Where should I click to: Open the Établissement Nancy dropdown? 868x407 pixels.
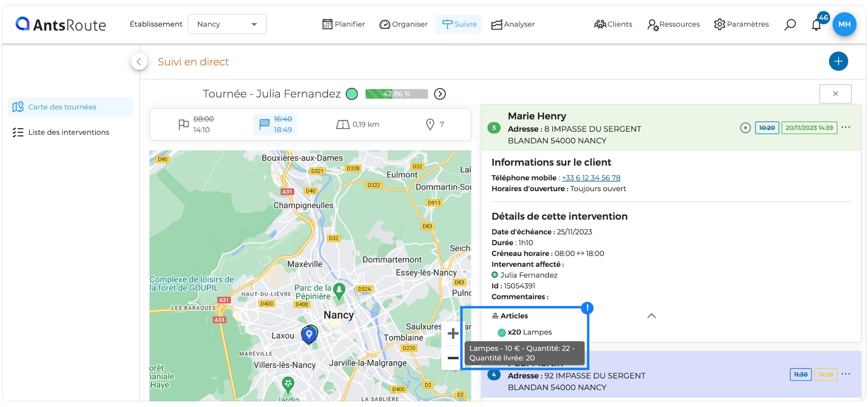click(x=227, y=24)
